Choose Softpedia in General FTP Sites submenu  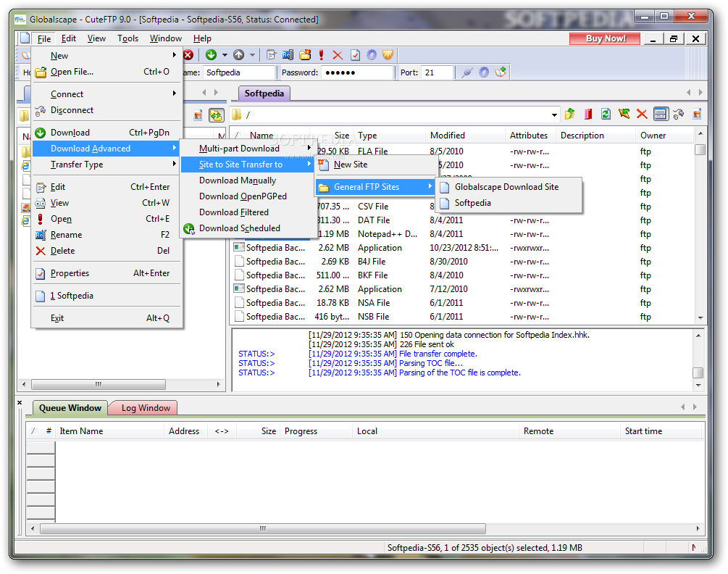coord(509,203)
